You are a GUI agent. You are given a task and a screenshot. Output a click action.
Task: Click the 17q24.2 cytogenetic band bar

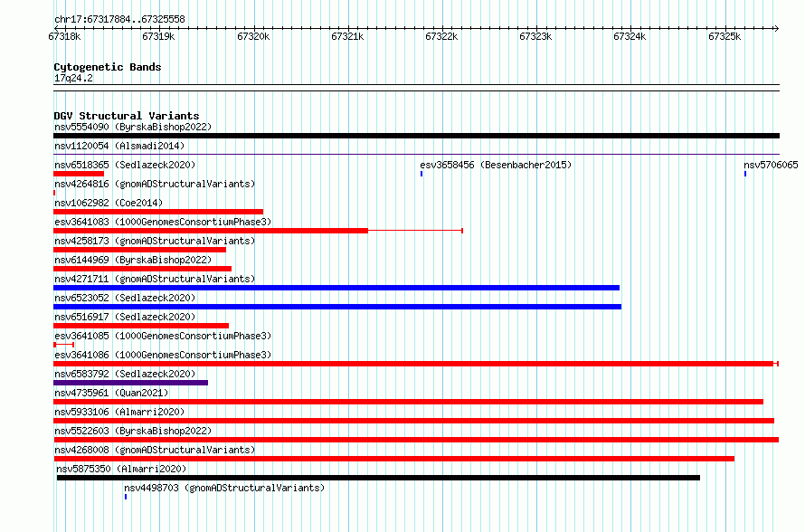click(416, 88)
